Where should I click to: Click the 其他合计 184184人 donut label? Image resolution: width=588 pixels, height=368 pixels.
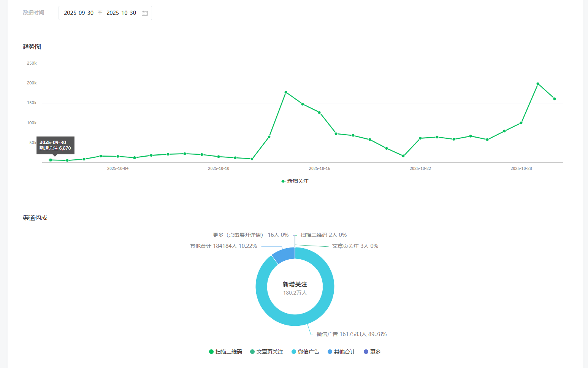point(223,246)
